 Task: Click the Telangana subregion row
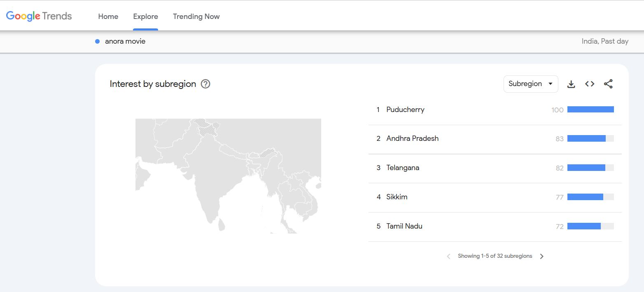point(403,168)
